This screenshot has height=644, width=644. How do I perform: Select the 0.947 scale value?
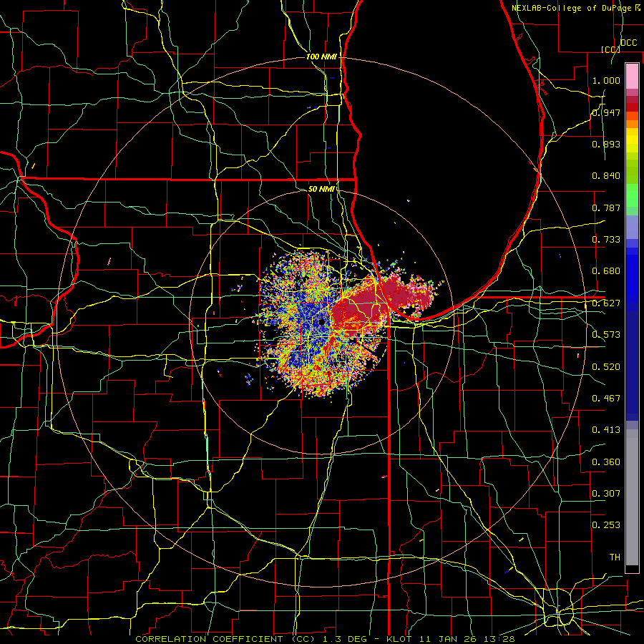coord(606,112)
